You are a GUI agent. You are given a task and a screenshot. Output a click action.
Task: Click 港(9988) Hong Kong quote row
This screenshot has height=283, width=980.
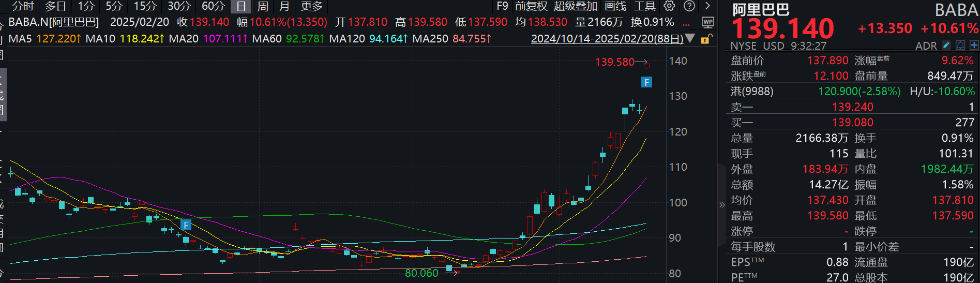click(x=816, y=92)
